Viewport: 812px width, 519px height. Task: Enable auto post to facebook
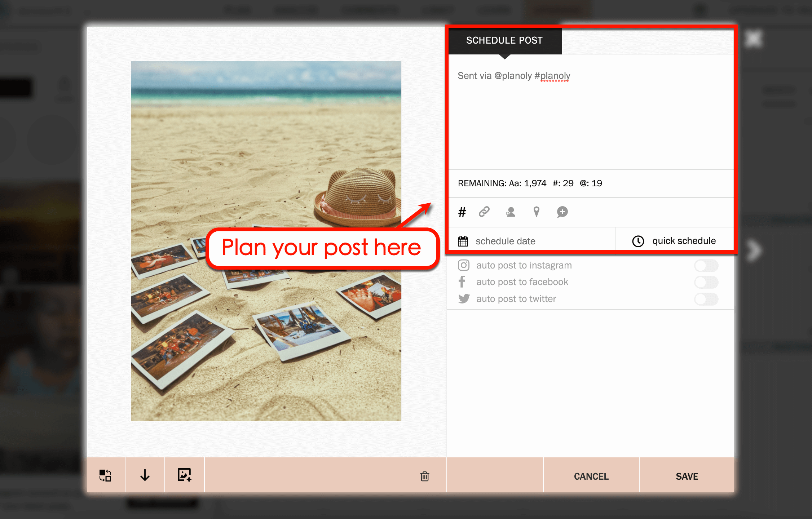click(x=706, y=282)
